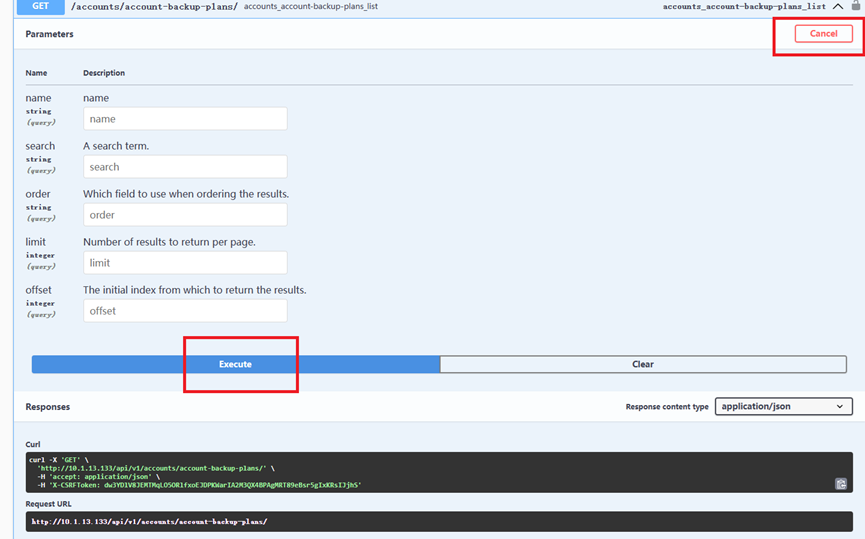Open the Response content type dropdown
Viewport: 865px width, 539px height.
tap(783, 407)
